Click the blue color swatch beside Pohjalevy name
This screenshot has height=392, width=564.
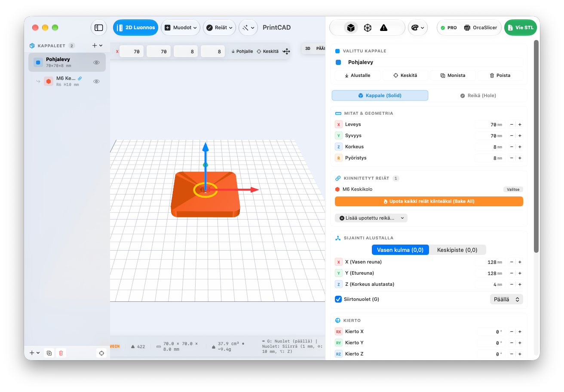click(338, 62)
